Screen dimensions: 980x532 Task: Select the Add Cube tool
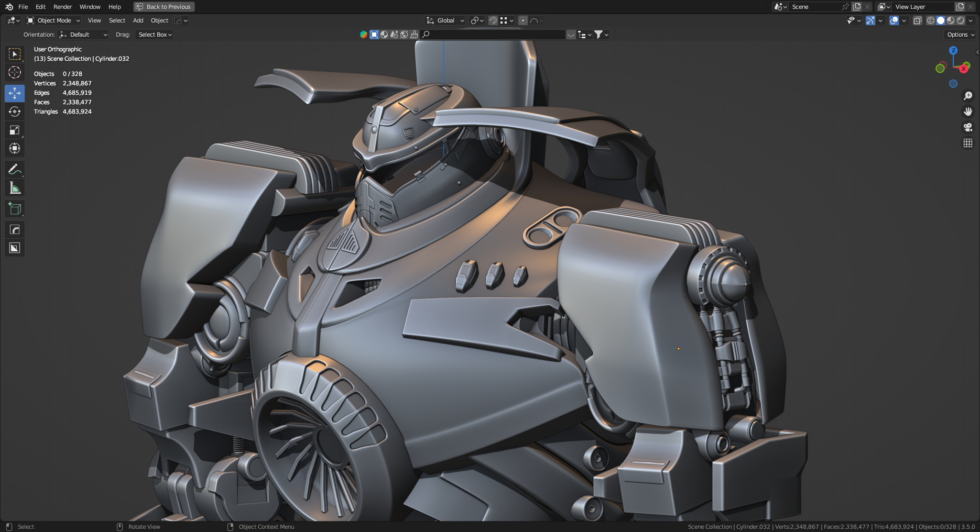[x=15, y=208]
